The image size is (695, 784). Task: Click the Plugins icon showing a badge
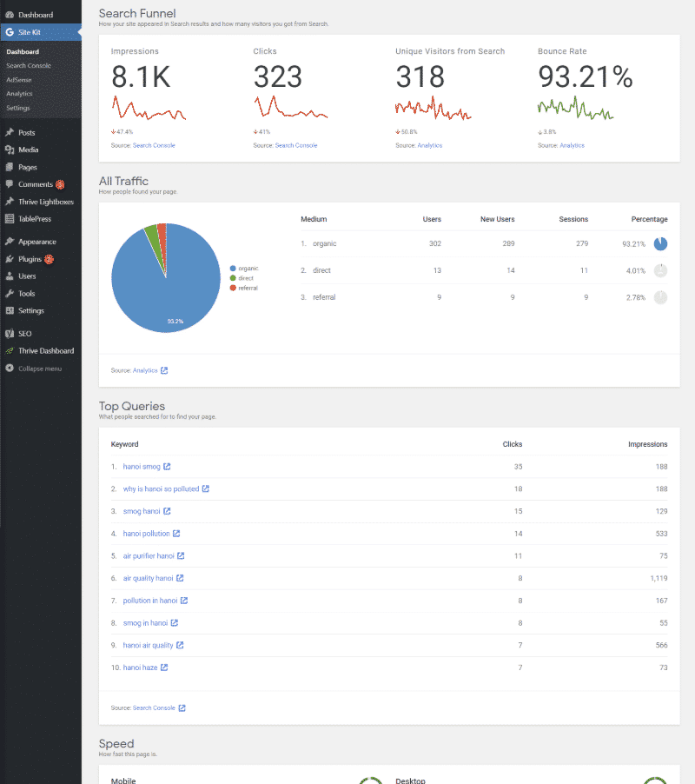pyautogui.click(x=9, y=259)
